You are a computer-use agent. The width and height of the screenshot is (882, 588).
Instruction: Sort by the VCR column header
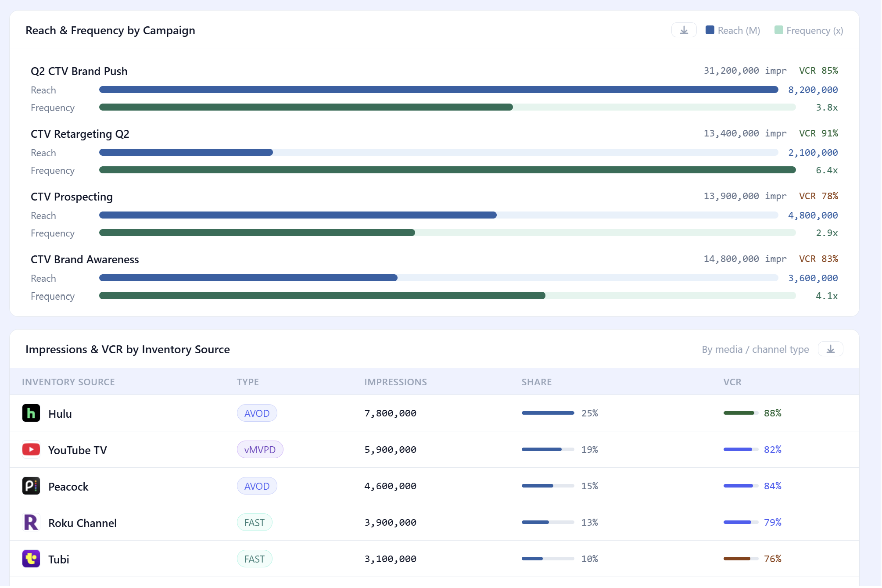[x=732, y=382]
